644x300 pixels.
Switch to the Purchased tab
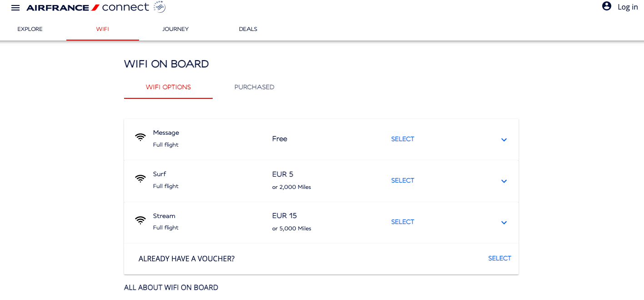pyautogui.click(x=254, y=87)
